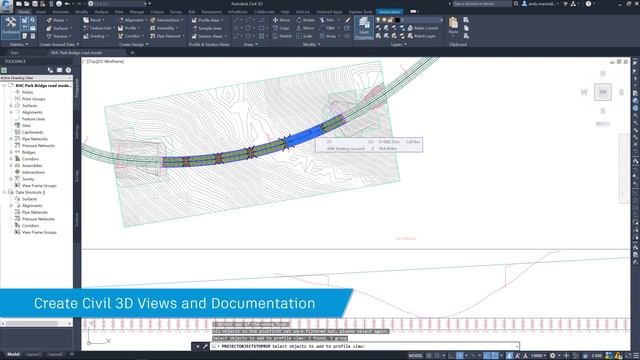Select the Mirror tool
Screen dimensions: 640x360
tap(305, 28)
